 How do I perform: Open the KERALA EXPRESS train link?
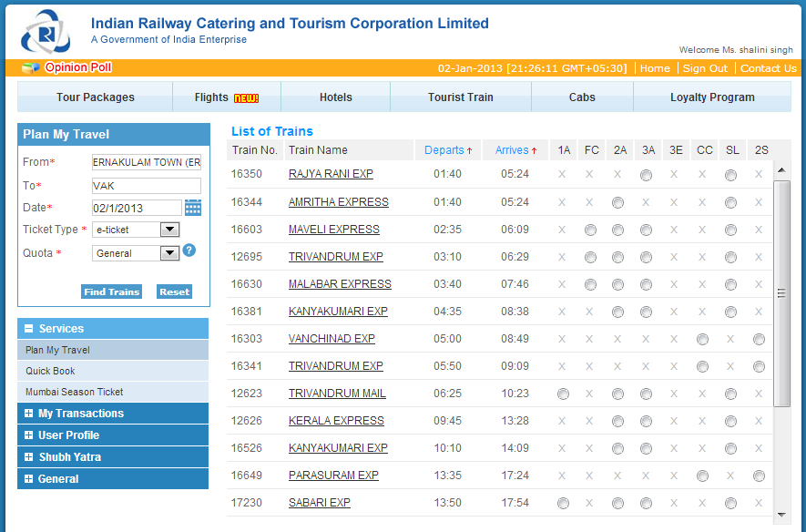[x=336, y=421]
